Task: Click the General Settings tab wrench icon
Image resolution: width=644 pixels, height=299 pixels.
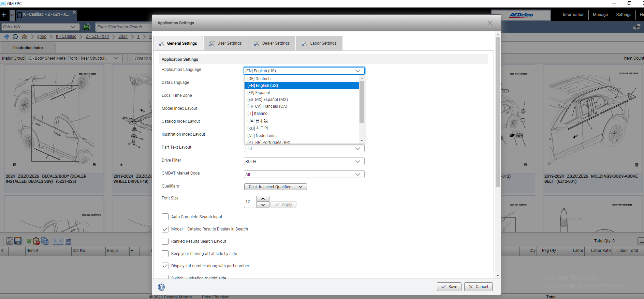Action: [161, 43]
